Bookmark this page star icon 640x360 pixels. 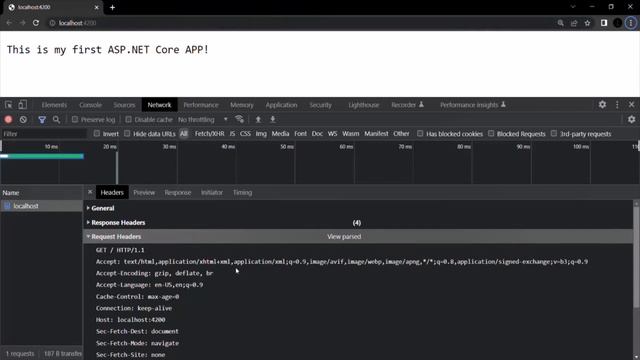coord(587,23)
